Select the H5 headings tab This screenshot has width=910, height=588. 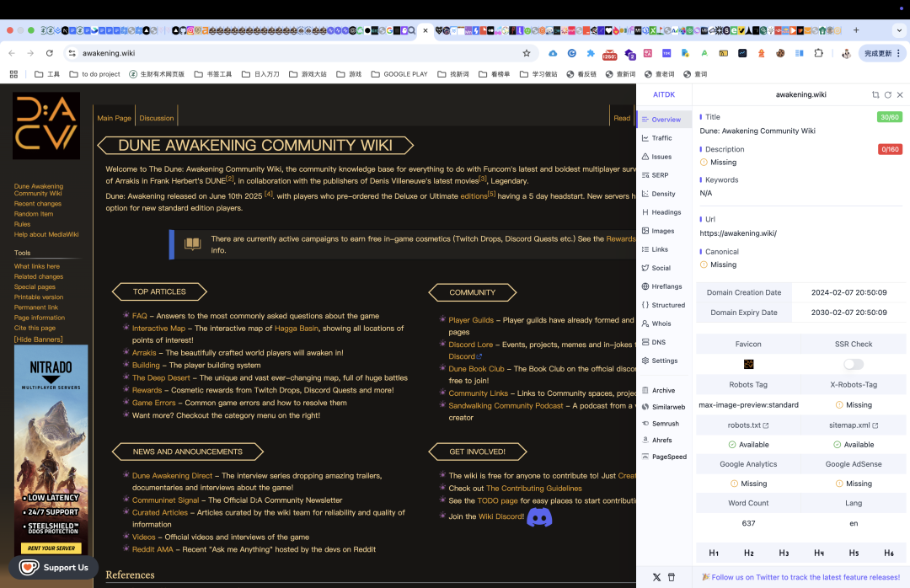[854, 553]
